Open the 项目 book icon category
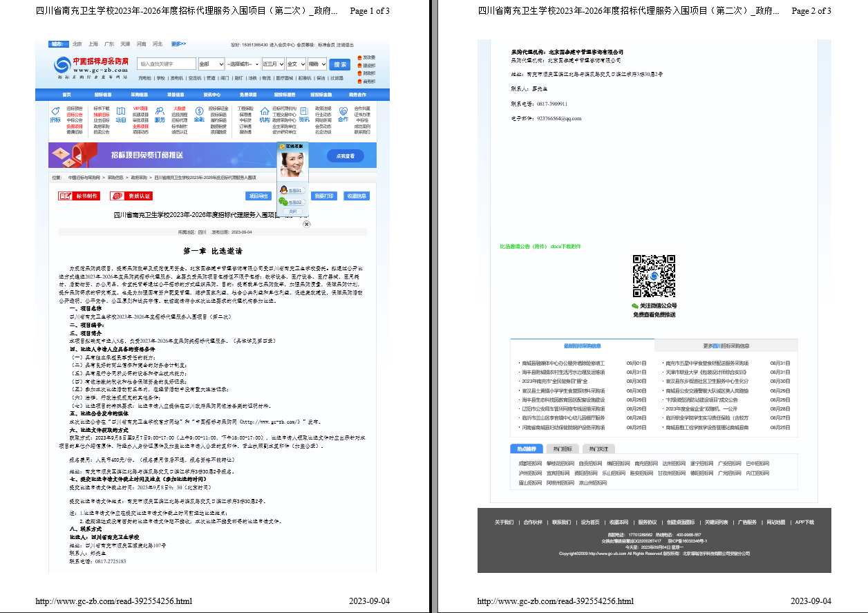Image resolution: width=868 pixels, height=613 pixels. coord(121,114)
